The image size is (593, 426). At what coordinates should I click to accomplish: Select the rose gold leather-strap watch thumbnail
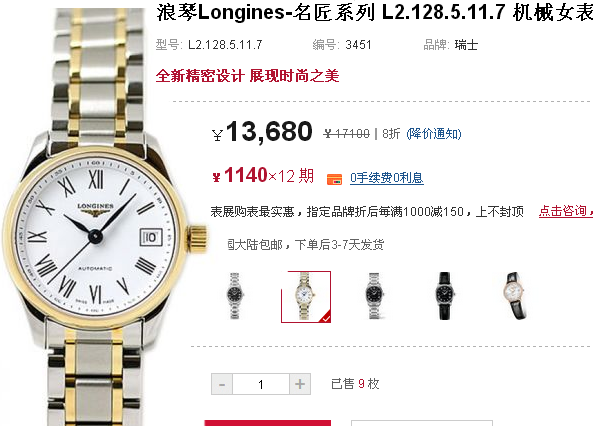(x=515, y=296)
